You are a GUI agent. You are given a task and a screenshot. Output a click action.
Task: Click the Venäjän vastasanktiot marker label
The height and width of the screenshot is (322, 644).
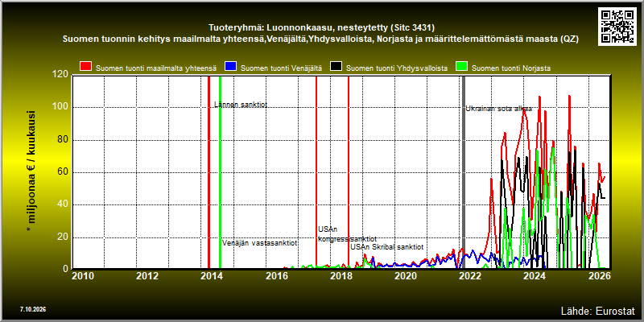click(x=259, y=243)
